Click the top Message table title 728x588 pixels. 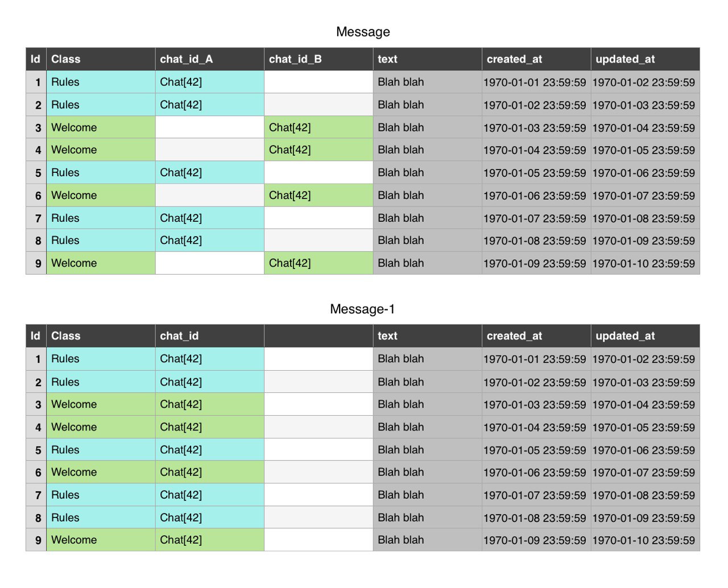click(363, 32)
